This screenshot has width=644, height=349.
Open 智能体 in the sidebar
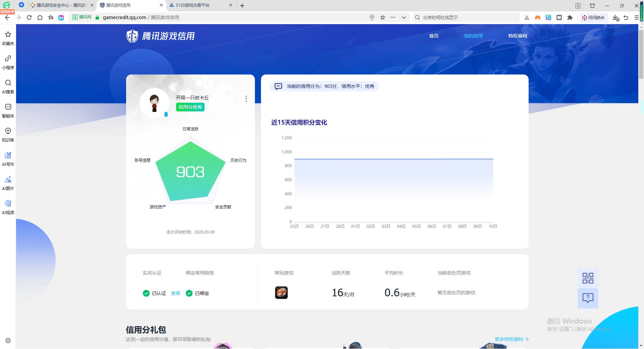8,111
